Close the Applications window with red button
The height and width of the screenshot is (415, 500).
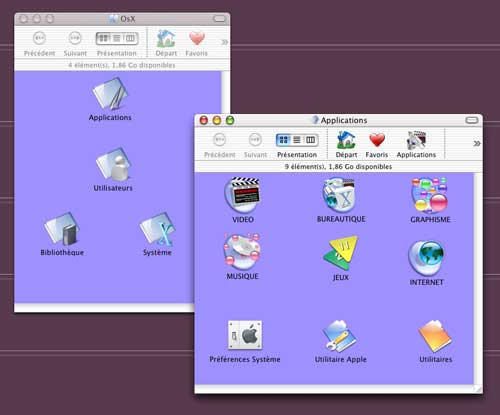(204, 120)
